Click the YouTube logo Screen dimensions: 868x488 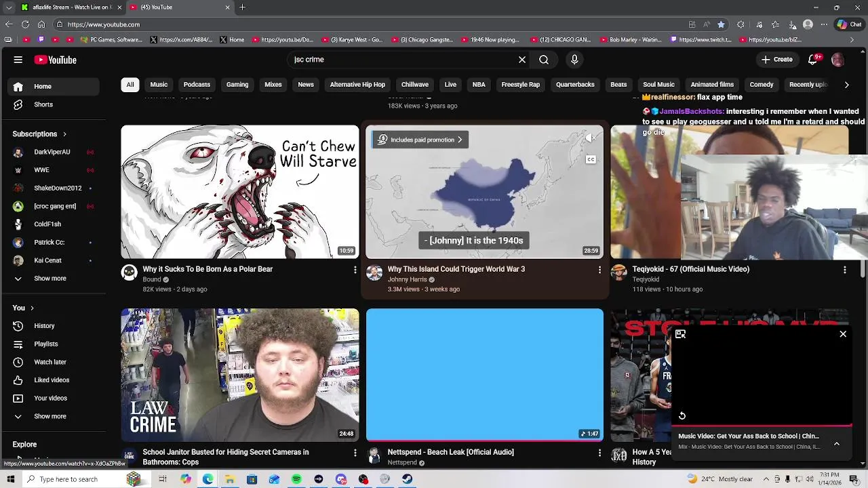tap(56, 60)
